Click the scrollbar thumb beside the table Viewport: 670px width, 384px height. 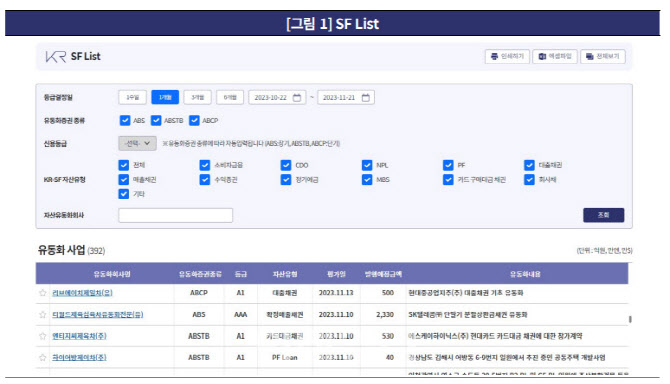pyautogui.click(x=630, y=319)
